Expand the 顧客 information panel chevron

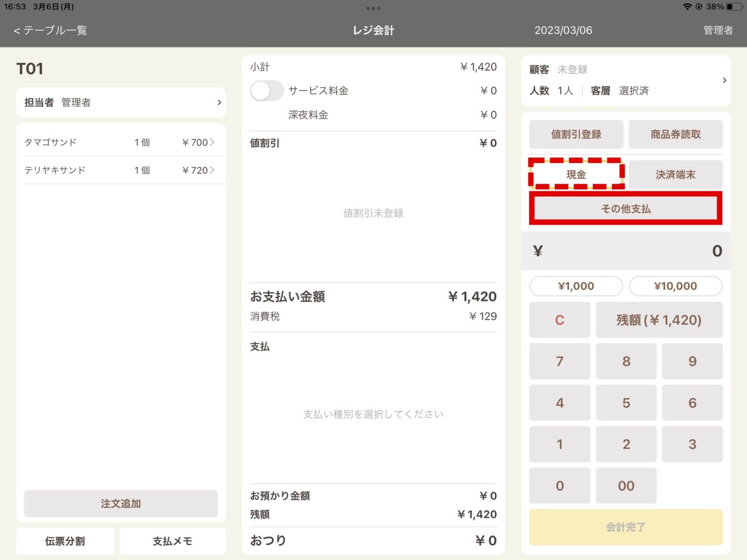[x=724, y=80]
